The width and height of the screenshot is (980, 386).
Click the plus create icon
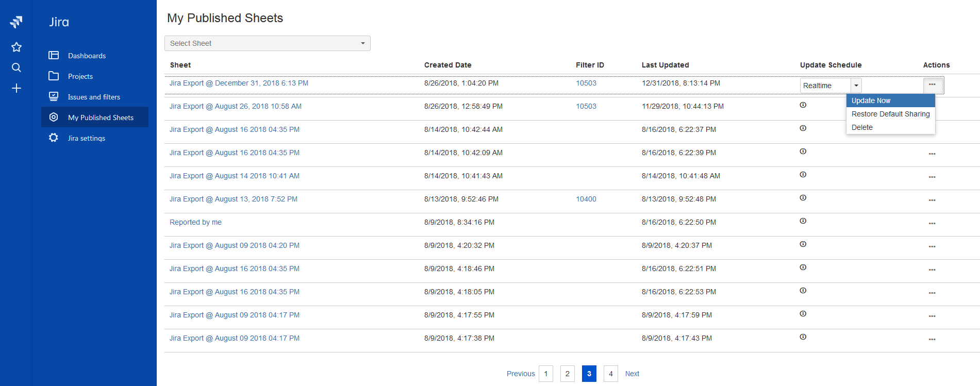click(x=16, y=89)
